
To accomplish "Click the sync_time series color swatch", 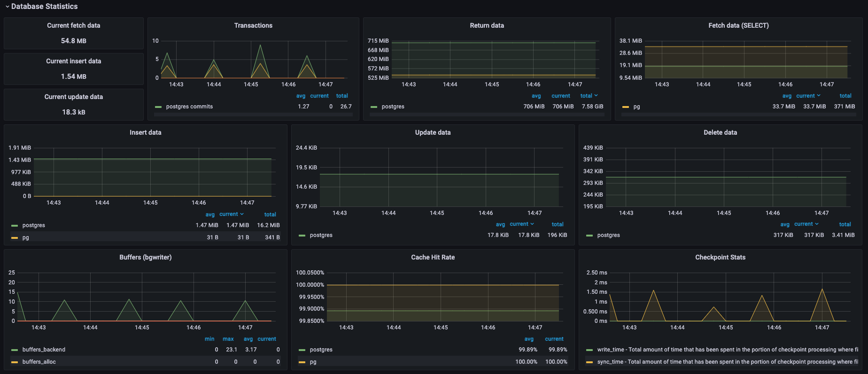I will 589,362.
